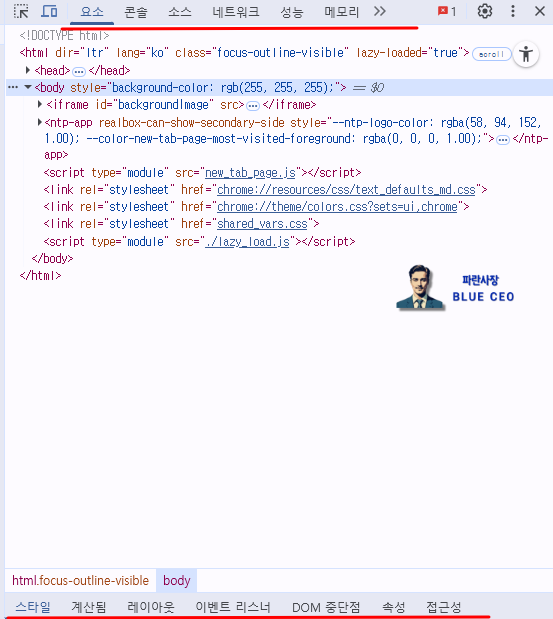
Task: Open the text_defaults_md.css link
Action: pyautogui.click(x=346, y=189)
